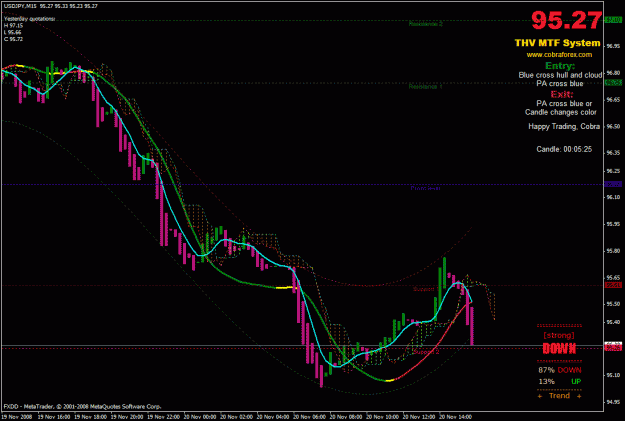
Task: Click "20 Nov 08:00" on the time axis
Action: [x=346, y=417]
